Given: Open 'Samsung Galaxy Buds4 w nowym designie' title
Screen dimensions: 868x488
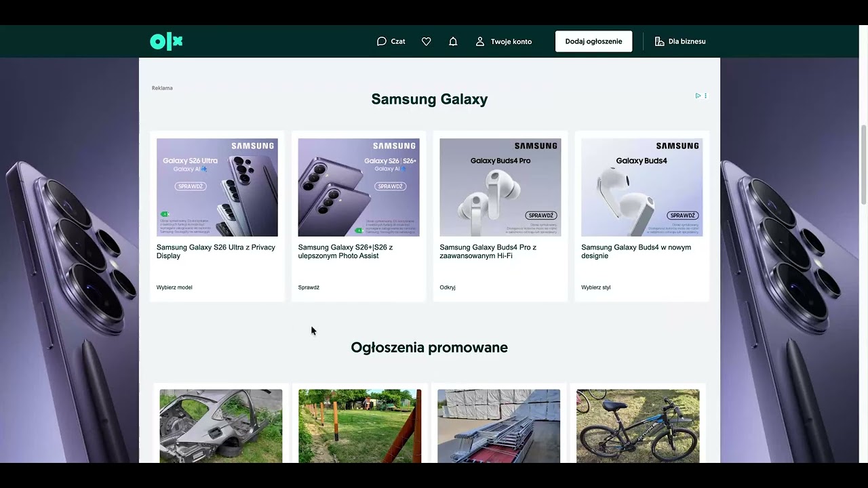Looking at the screenshot, I should [x=636, y=251].
